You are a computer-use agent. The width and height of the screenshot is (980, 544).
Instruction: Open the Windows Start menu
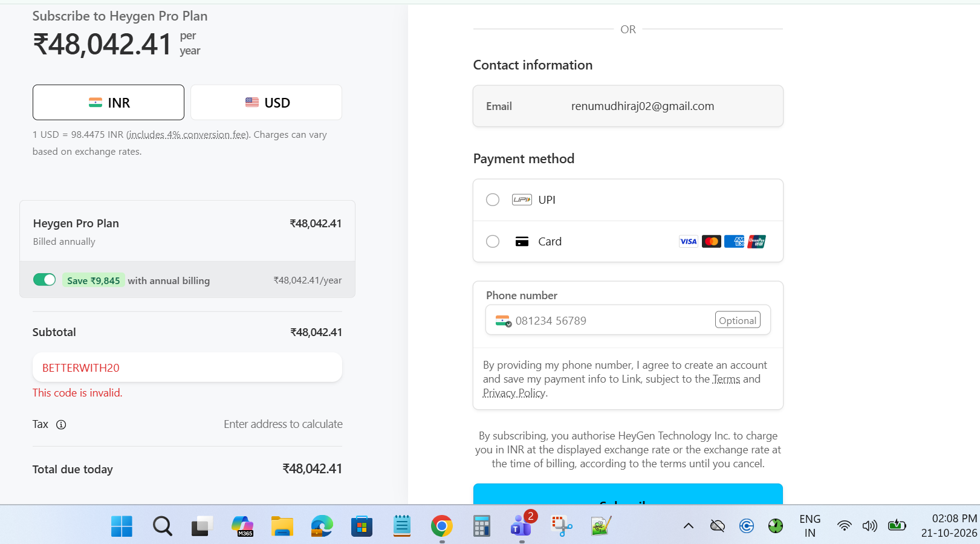tap(122, 526)
